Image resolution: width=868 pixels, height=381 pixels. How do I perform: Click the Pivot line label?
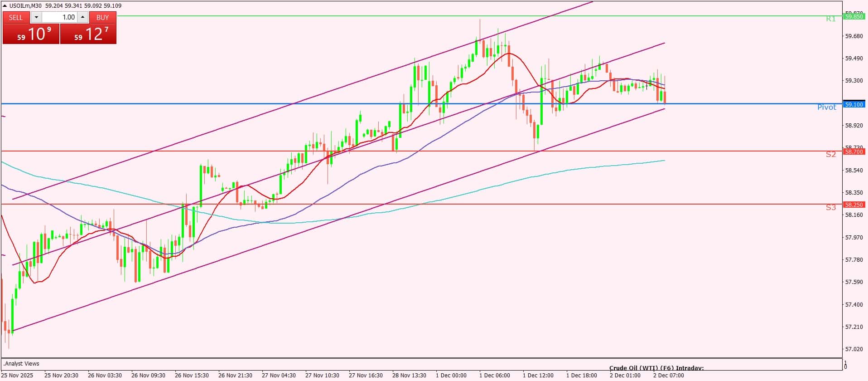(827, 107)
